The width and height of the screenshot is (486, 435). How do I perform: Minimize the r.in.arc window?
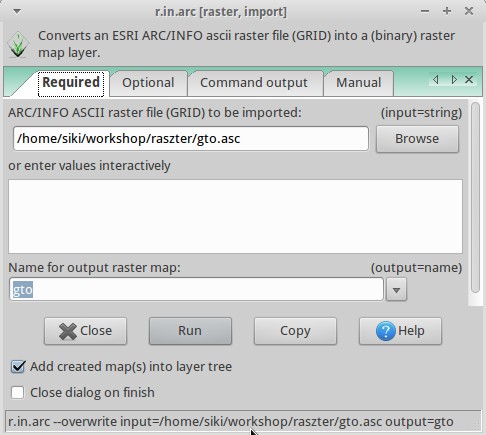click(x=425, y=11)
